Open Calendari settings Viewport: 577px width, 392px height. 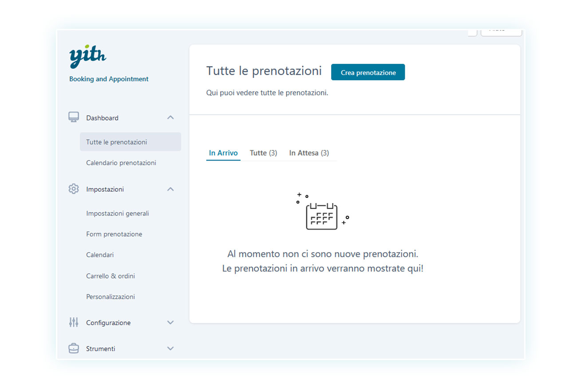tap(100, 255)
